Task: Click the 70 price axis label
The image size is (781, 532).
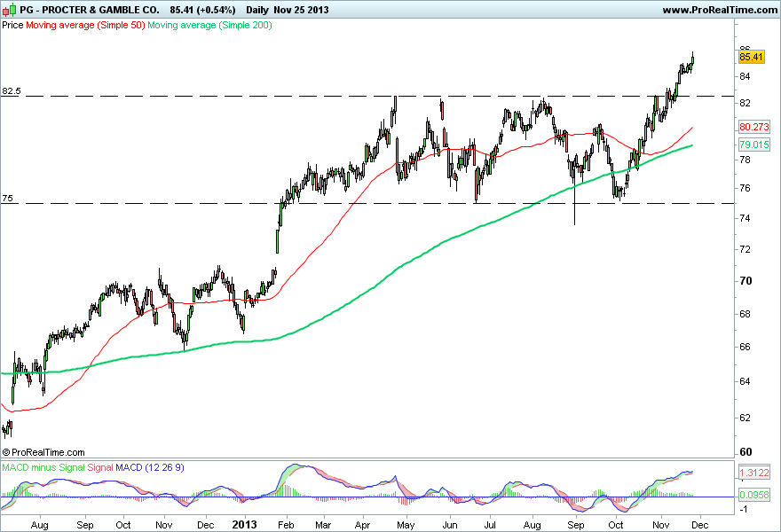Action: 745,281
